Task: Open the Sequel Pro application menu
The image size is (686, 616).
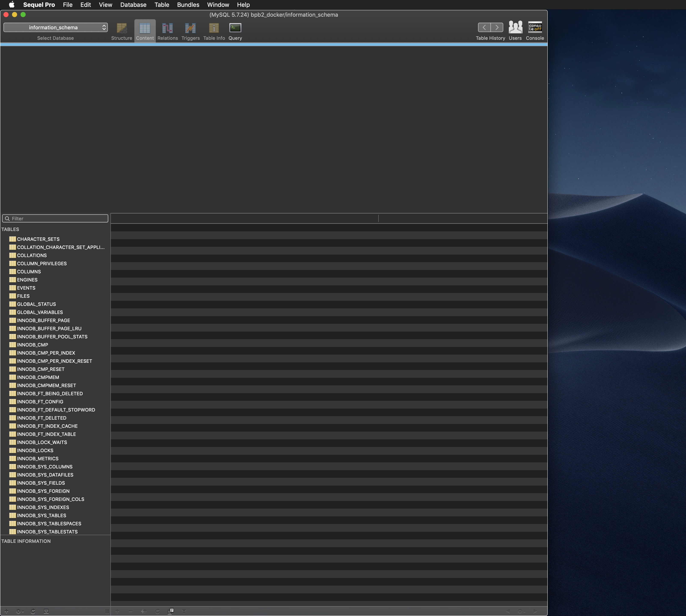Action: click(x=39, y=5)
